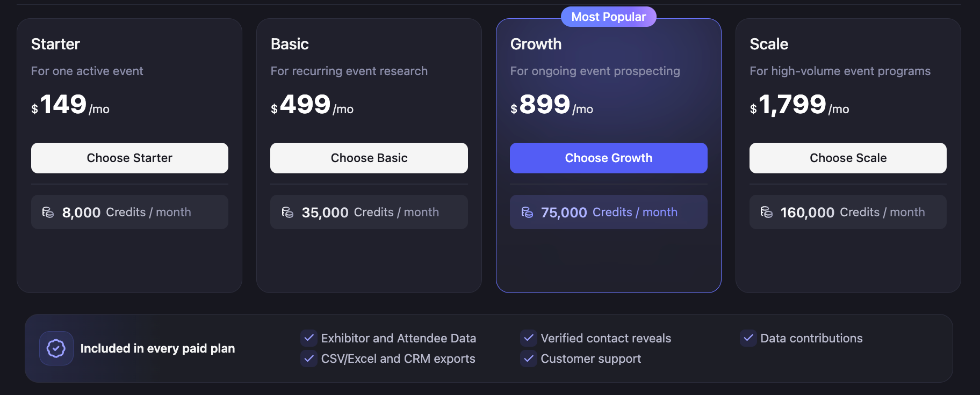The height and width of the screenshot is (395, 980).
Task: Click the checkmark beside Customer support
Action: click(529, 359)
